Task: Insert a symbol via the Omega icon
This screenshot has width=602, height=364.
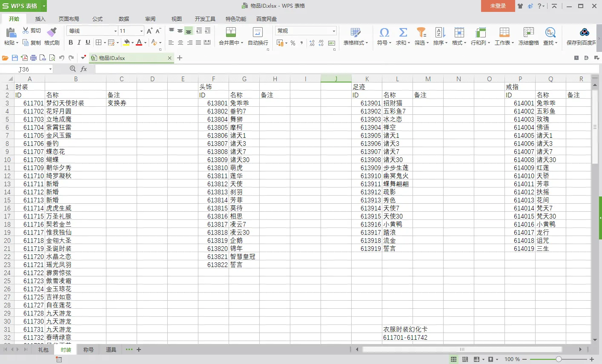Action: coord(384,32)
